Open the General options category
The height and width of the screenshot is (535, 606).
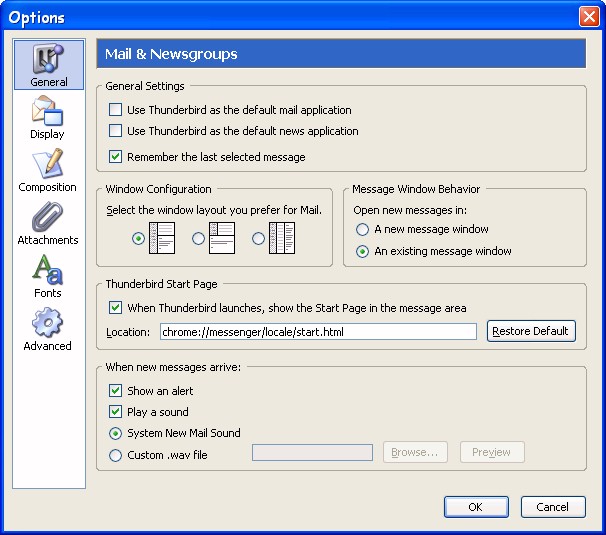(x=49, y=65)
